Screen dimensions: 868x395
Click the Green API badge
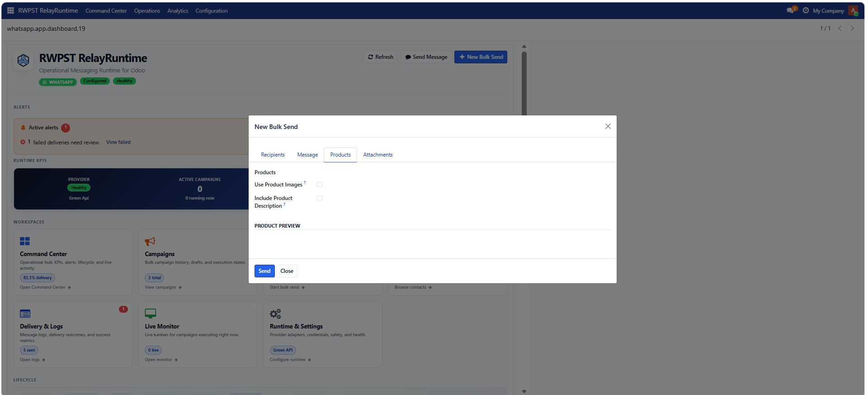pos(283,350)
